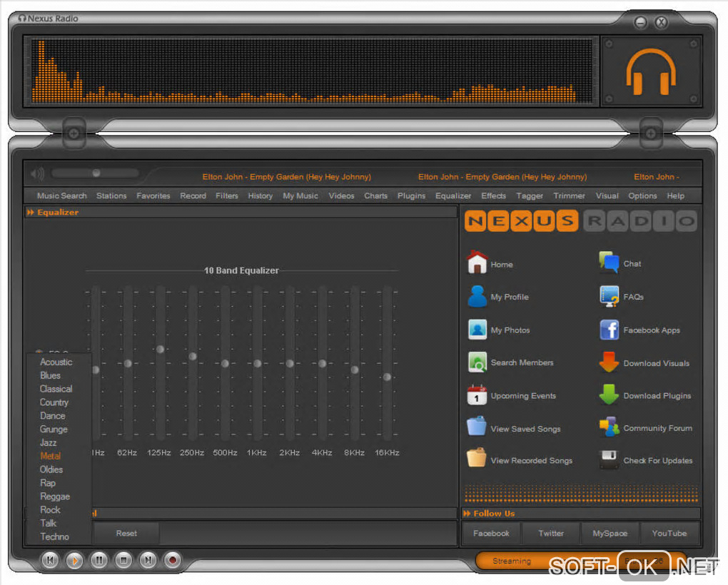Pause playback with the pause button
Screen dimensions: 728x585
[99, 560]
